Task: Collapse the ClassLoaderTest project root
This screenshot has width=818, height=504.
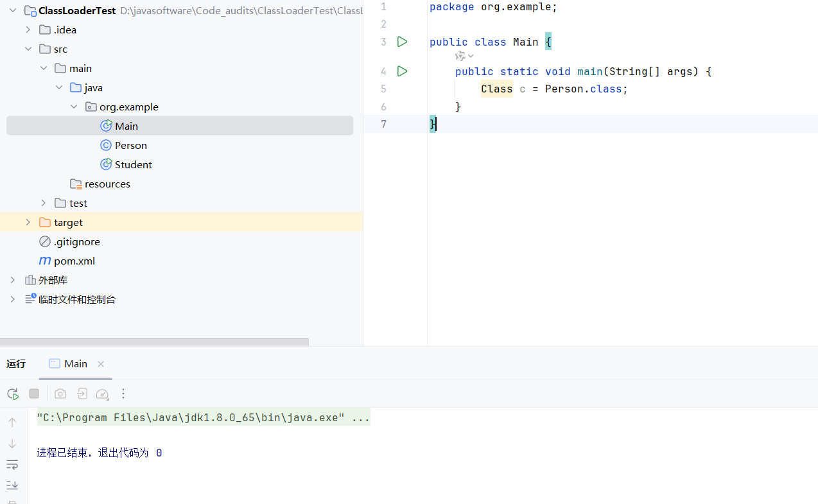Action: coord(12,10)
